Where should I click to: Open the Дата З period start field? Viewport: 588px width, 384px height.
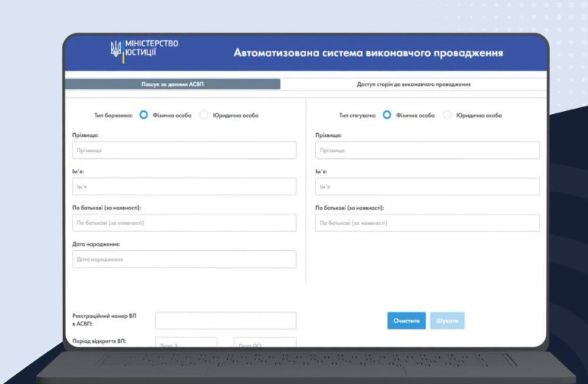tap(186, 342)
